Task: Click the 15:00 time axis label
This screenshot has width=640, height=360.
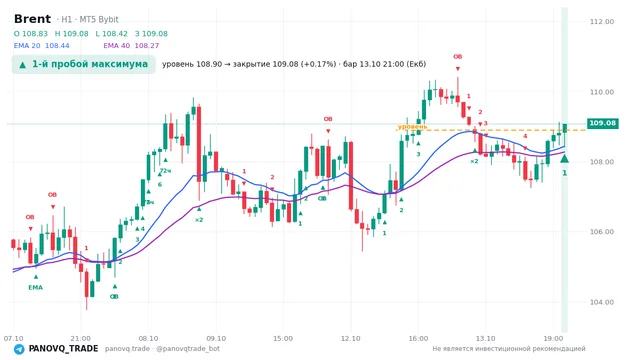Action: pyautogui.click(x=283, y=338)
